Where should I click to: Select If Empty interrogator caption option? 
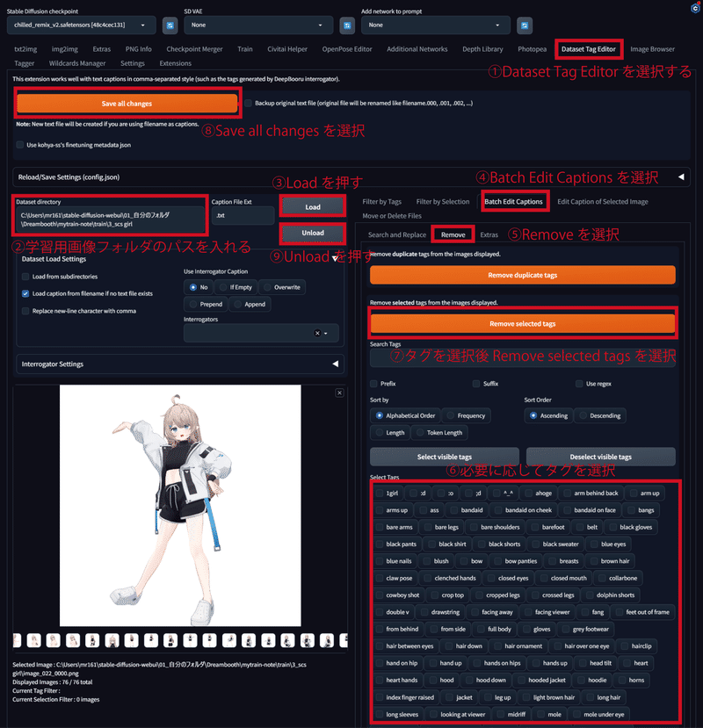point(236,287)
